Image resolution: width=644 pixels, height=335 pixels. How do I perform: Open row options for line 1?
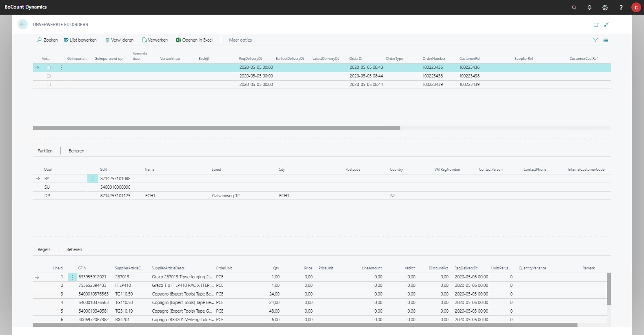pos(72,277)
